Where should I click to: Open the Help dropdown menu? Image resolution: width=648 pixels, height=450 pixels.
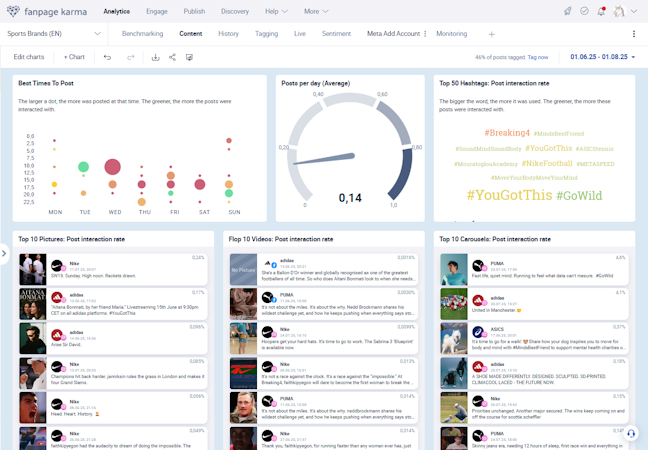click(276, 11)
